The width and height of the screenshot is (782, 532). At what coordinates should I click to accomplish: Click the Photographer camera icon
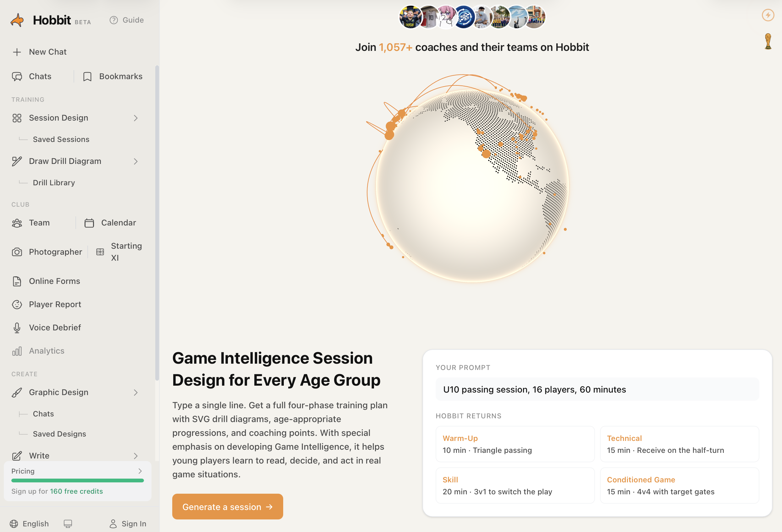17,252
